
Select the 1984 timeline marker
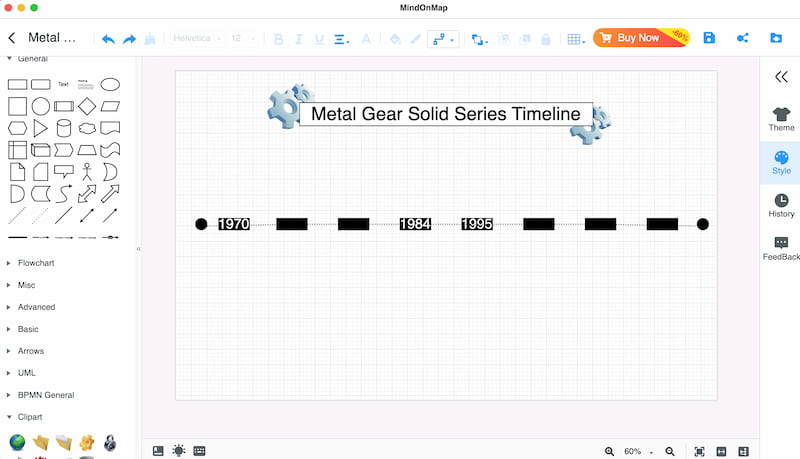coord(415,224)
